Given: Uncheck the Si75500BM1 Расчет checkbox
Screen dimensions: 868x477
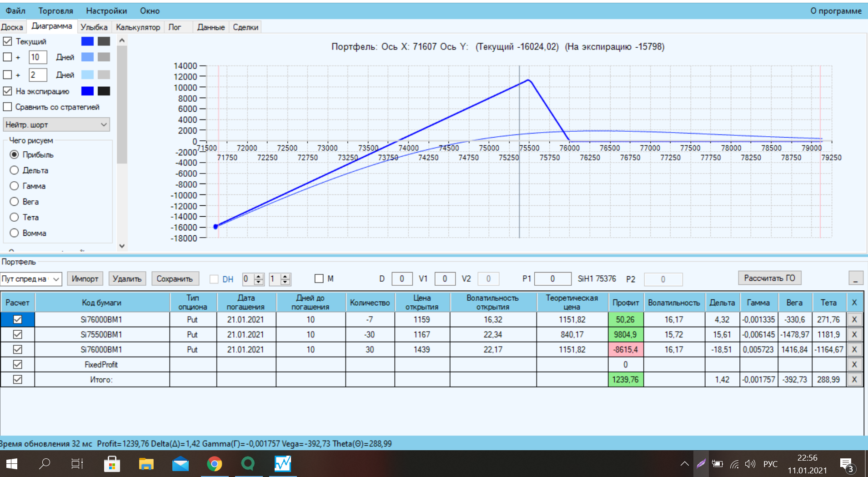Looking at the screenshot, I should (x=17, y=335).
